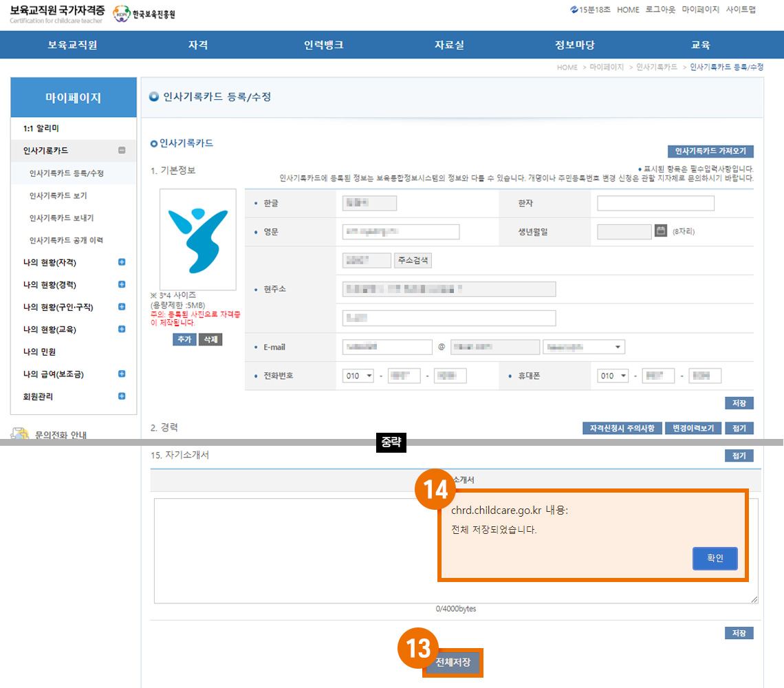Click the 한자 name input field

click(655, 204)
